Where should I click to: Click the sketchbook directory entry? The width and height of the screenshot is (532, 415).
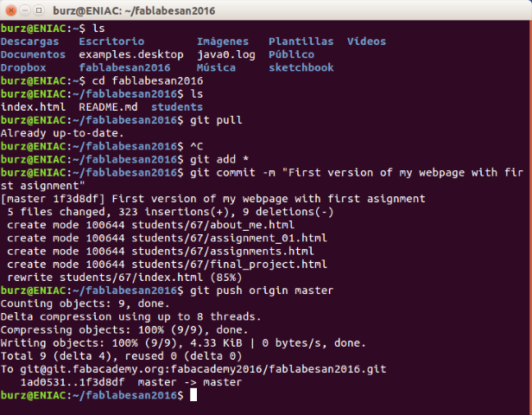[301, 67]
